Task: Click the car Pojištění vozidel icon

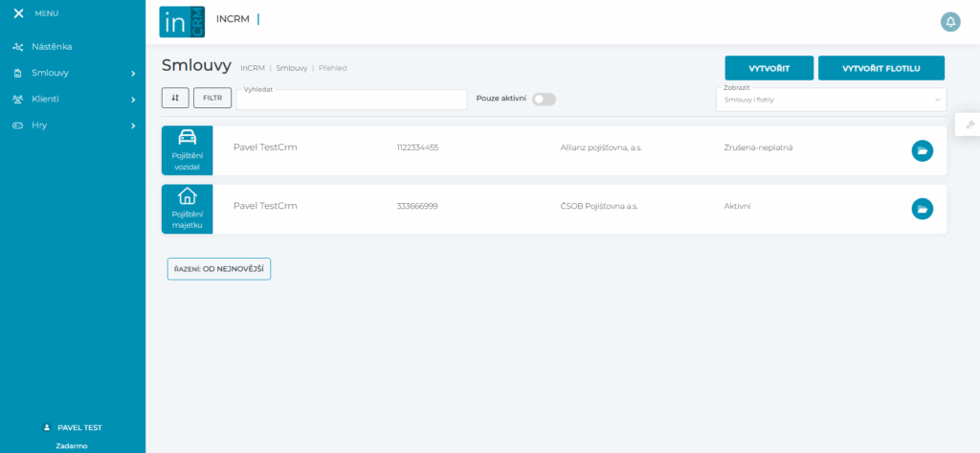Action: (188, 137)
